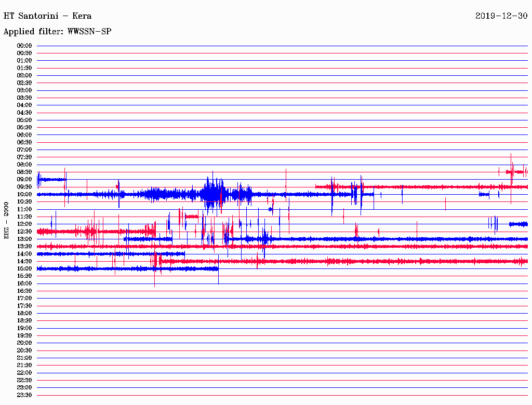Image resolution: width=532 pixels, height=405 pixels.
Task: Click the 01:00 time label
Action: pyautogui.click(x=24, y=61)
